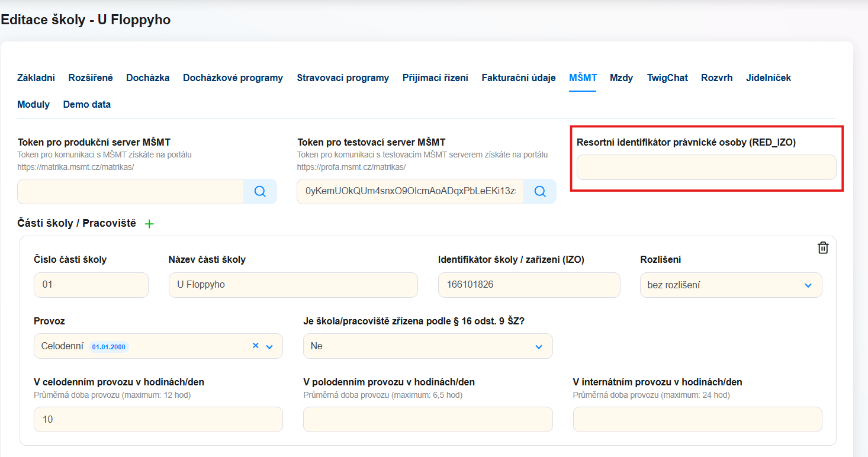Click search icon next to testing token field
Image resolution: width=868 pixels, height=457 pixels.
[x=539, y=191]
